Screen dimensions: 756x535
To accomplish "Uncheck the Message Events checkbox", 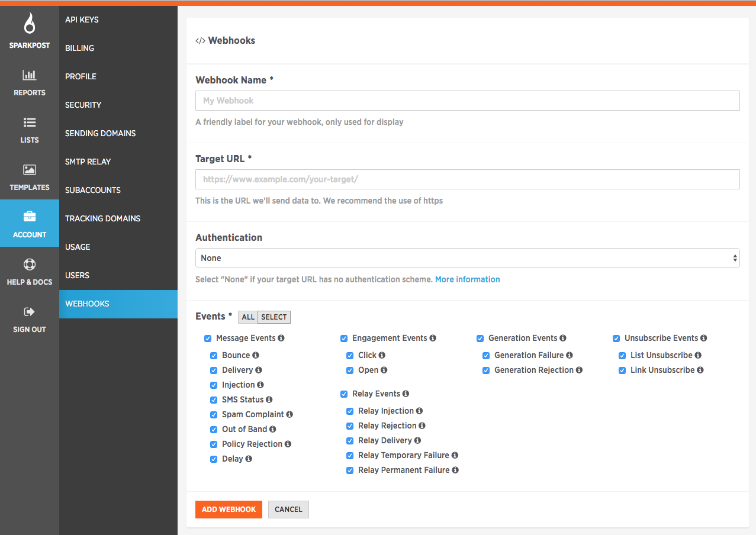I will click(208, 339).
